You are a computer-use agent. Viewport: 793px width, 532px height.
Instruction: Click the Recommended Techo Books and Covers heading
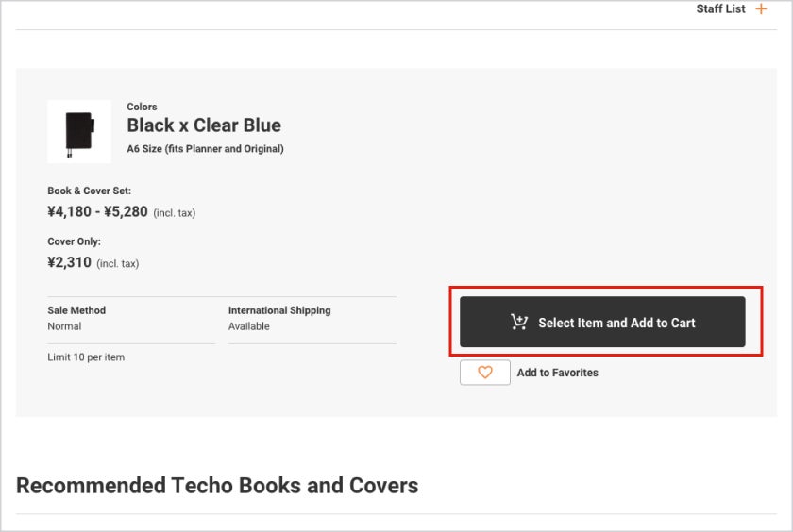(217, 486)
